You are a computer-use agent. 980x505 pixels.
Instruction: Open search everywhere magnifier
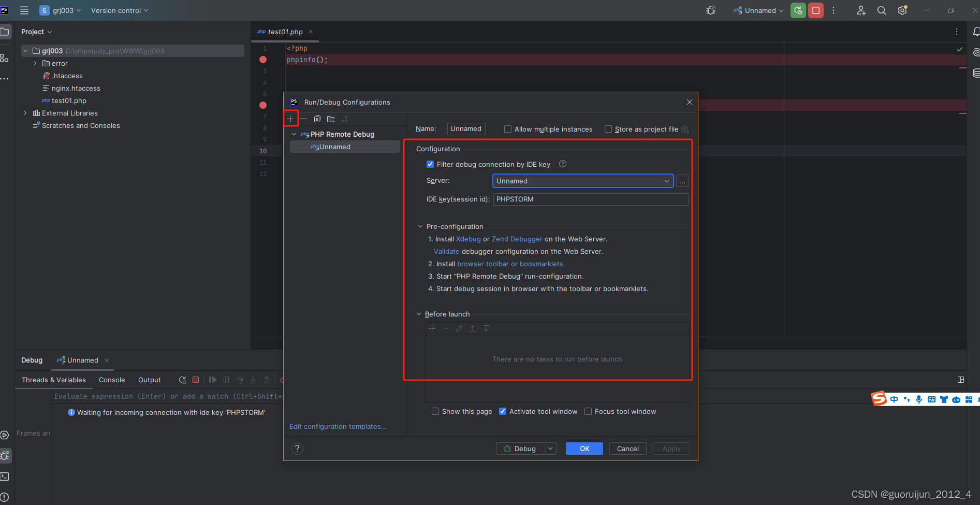[x=882, y=10]
